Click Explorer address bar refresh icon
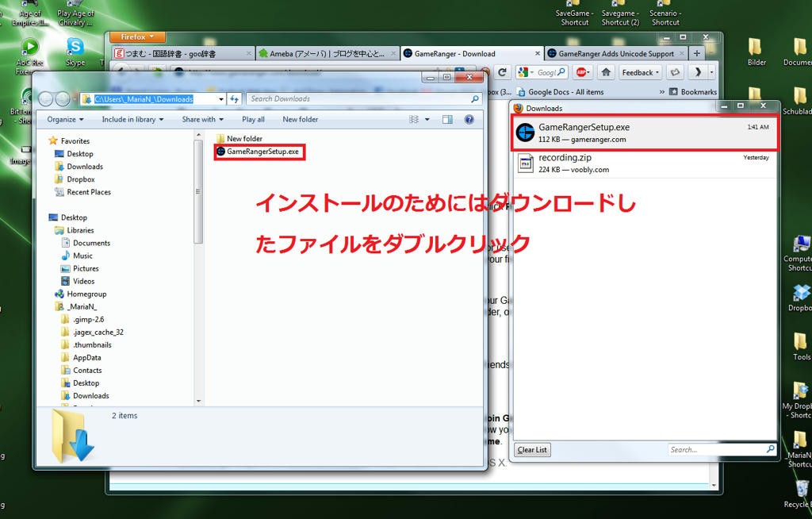812x519 pixels. click(x=234, y=99)
